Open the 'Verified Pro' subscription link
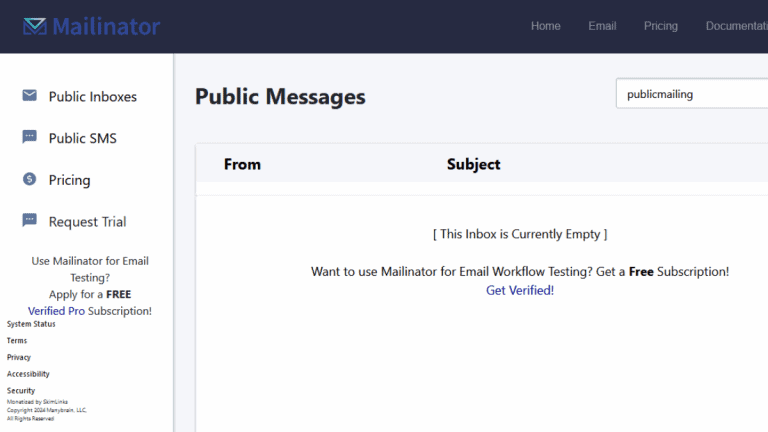768x432 pixels. pos(56,311)
